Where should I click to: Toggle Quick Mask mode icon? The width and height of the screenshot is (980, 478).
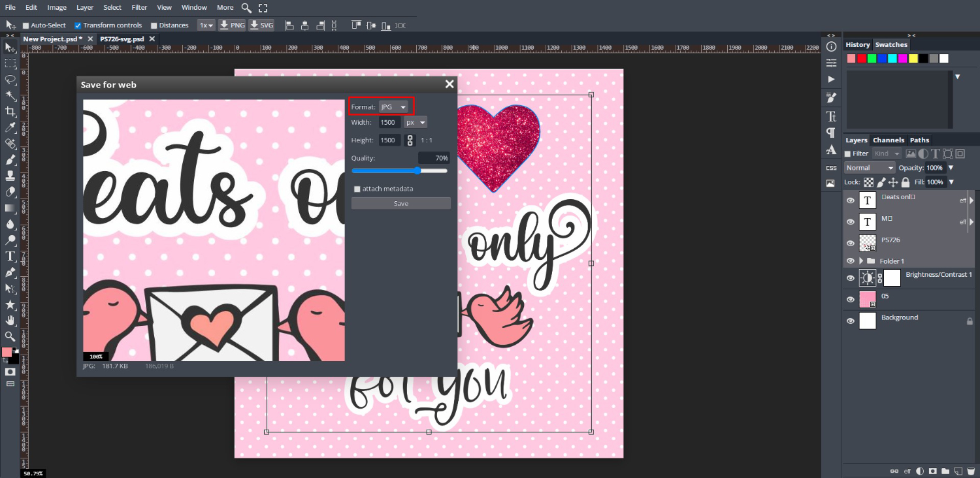tap(10, 372)
